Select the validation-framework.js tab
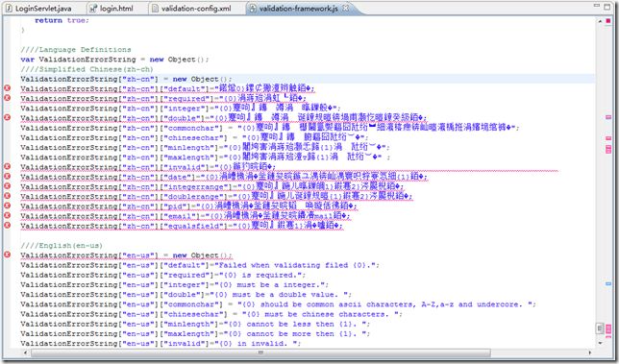The height and width of the screenshot is (364, 619). pos(298,9)
